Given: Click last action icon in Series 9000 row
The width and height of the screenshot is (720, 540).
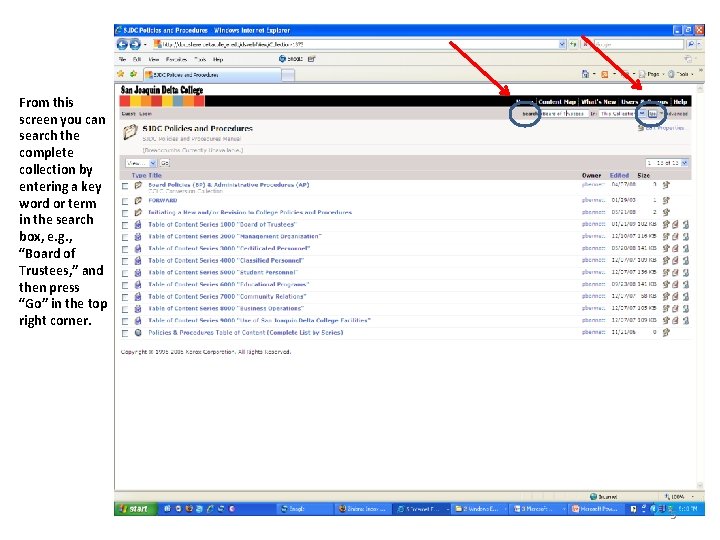Looking at the screenshot, I should 686,320.
